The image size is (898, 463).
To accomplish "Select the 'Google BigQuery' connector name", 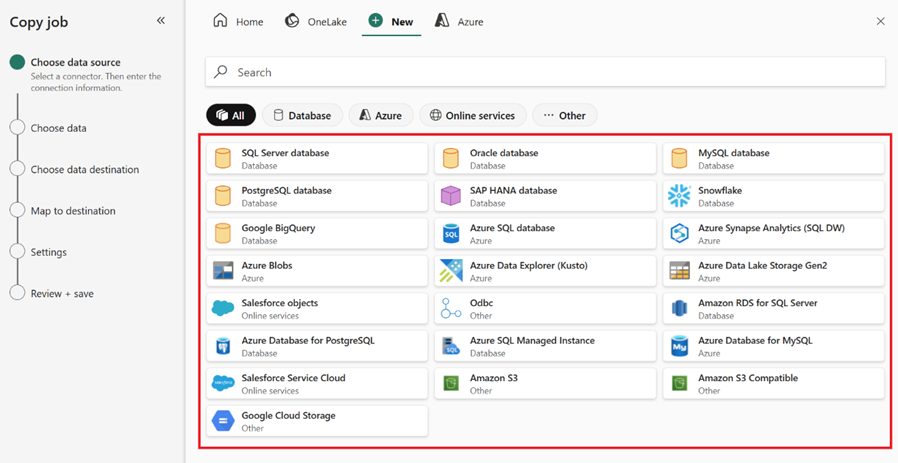I will point(278,227).
